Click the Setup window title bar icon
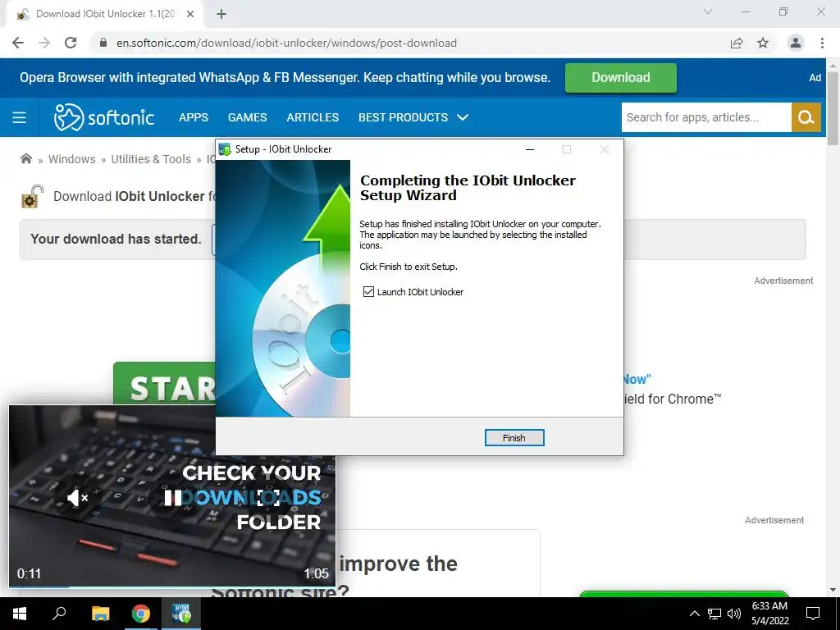The width and height of the screenshot is (840, 630). [225, 149]
